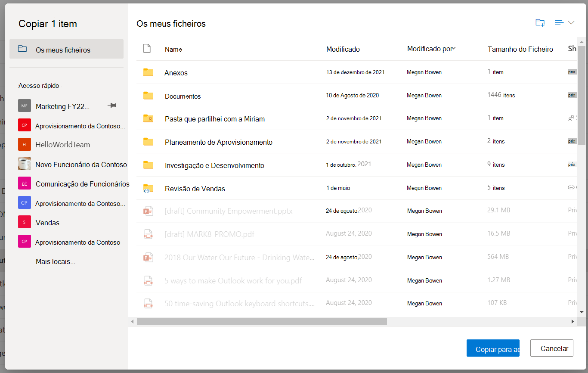
Task: Expand the Modificado por sort chevron
Action: 454,49
